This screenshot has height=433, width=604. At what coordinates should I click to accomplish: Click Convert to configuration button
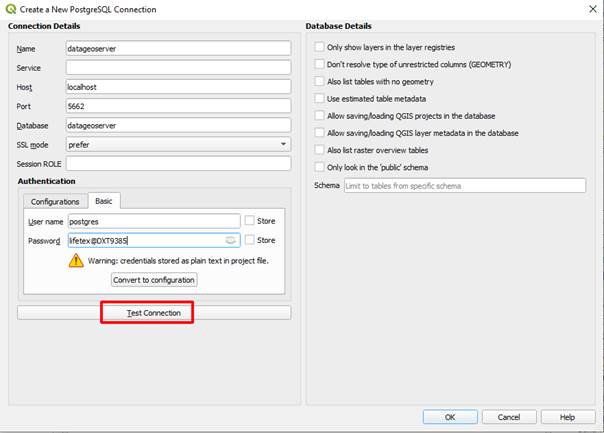coord(154,280)
